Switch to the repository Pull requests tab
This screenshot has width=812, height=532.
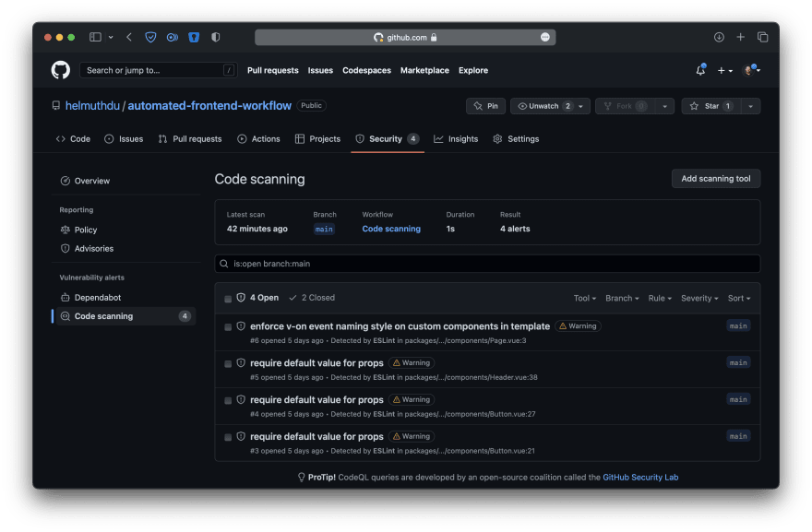tap(190, 138)
